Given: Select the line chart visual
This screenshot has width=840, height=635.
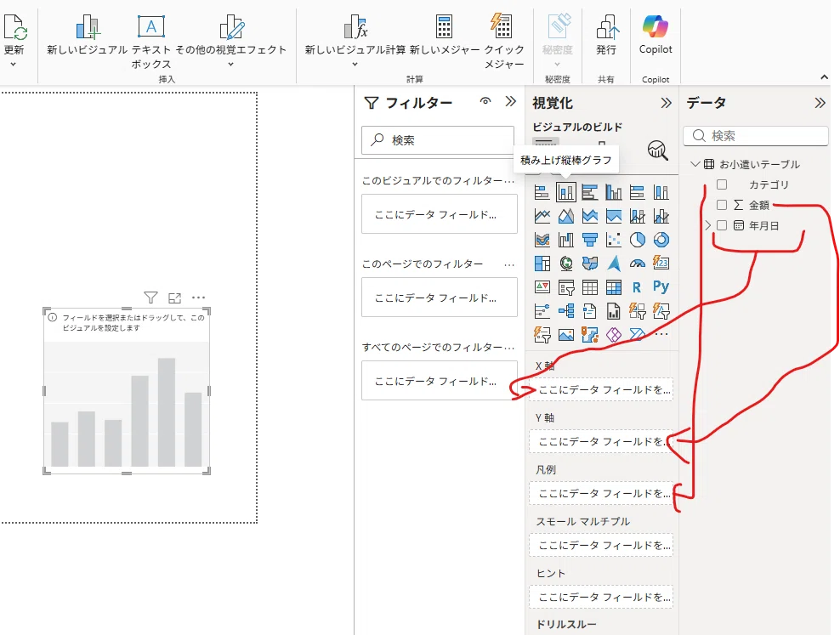Looking at the screenshot, I should pos(542,216).
